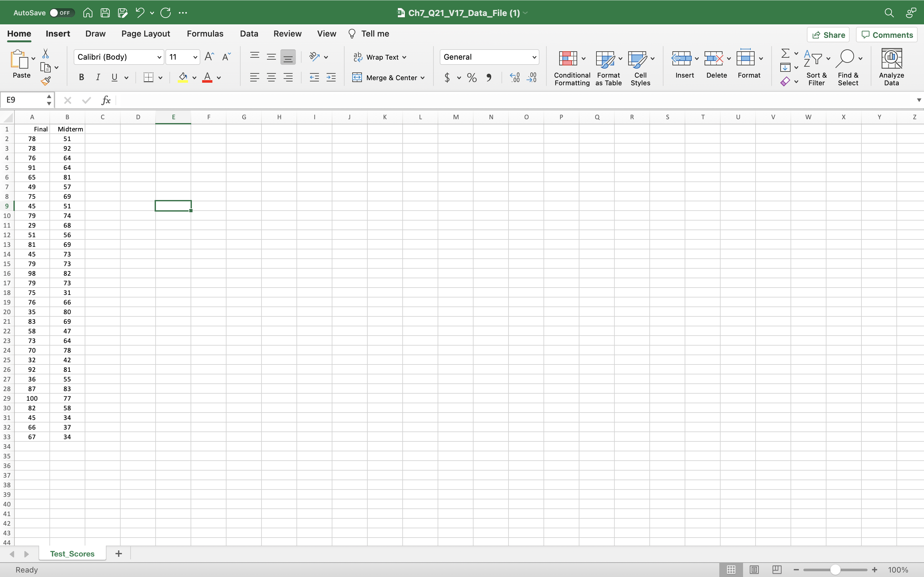Click the Share button
The width and height of the screenshot is (924, 577).
(828, 34)
